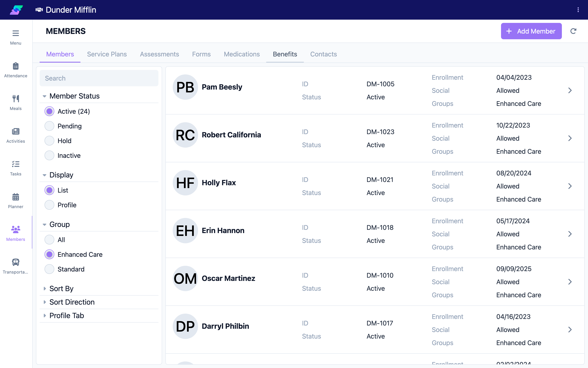Click Darryl Philbin's DP avatar

tap(185, 326)
